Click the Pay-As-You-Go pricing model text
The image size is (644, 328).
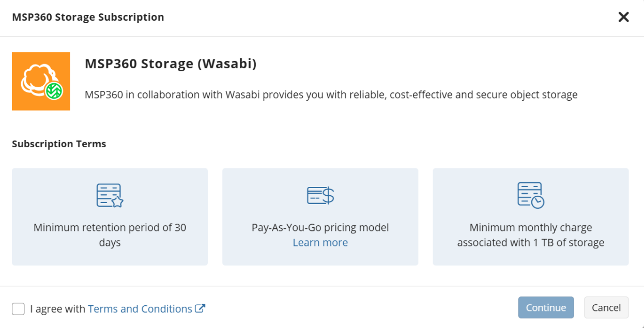click(320, 228)
